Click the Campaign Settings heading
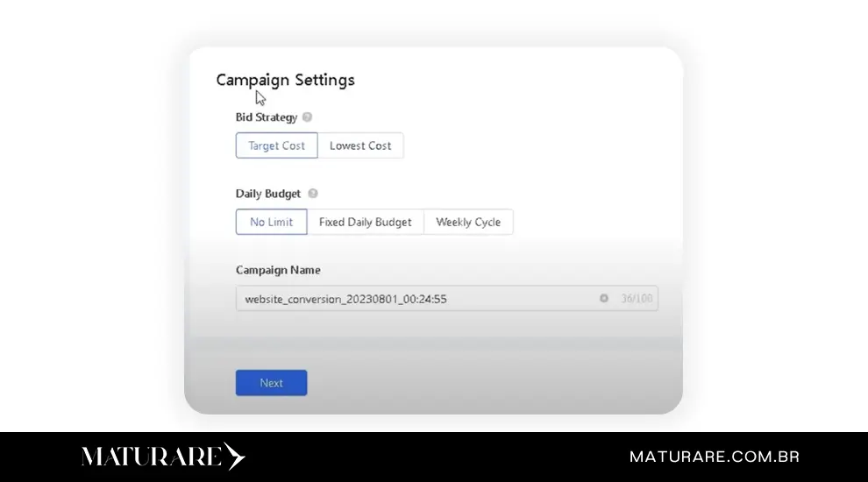This screenshot has height=482, width=868. click(x=285, y=80)
